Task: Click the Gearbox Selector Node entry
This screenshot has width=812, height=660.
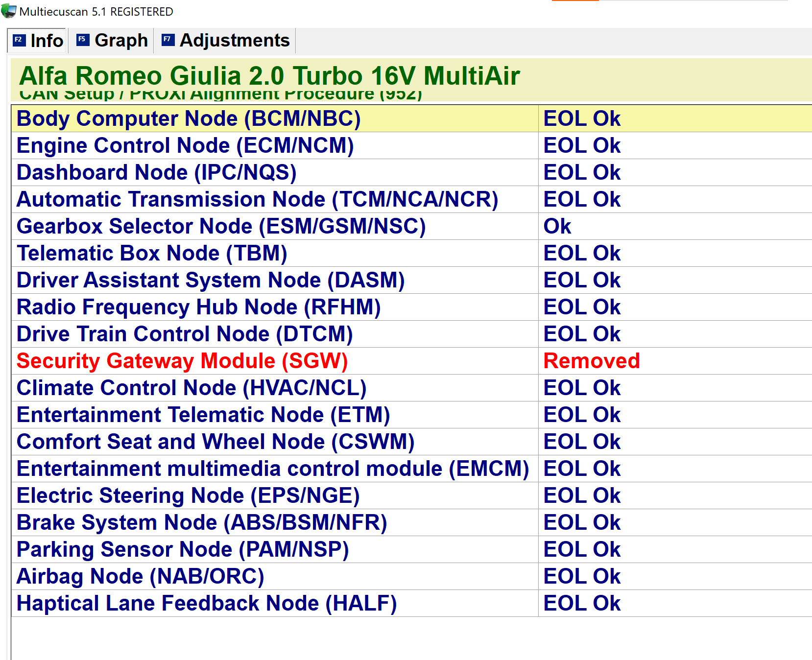Action: click(220, 226)
